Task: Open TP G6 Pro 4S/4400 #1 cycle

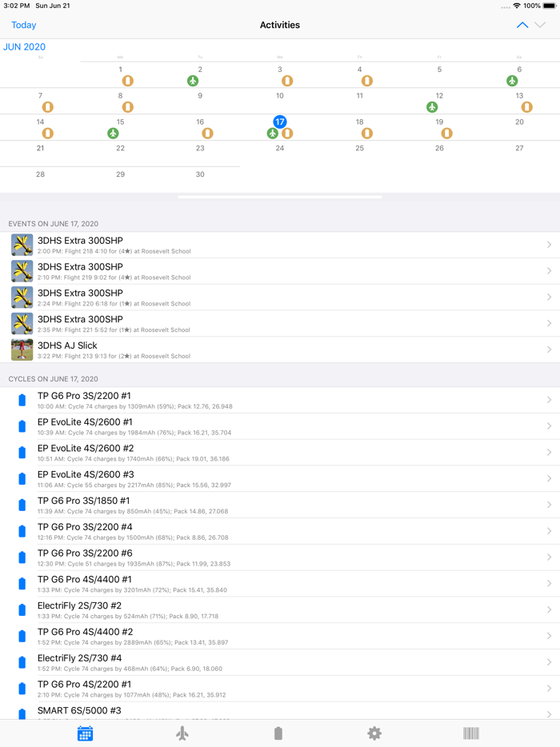Action: (x=280, y=584)
